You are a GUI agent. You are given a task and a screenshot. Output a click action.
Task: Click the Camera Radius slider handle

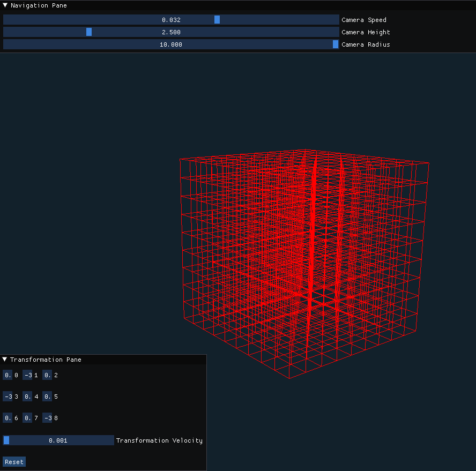(336, 44)
